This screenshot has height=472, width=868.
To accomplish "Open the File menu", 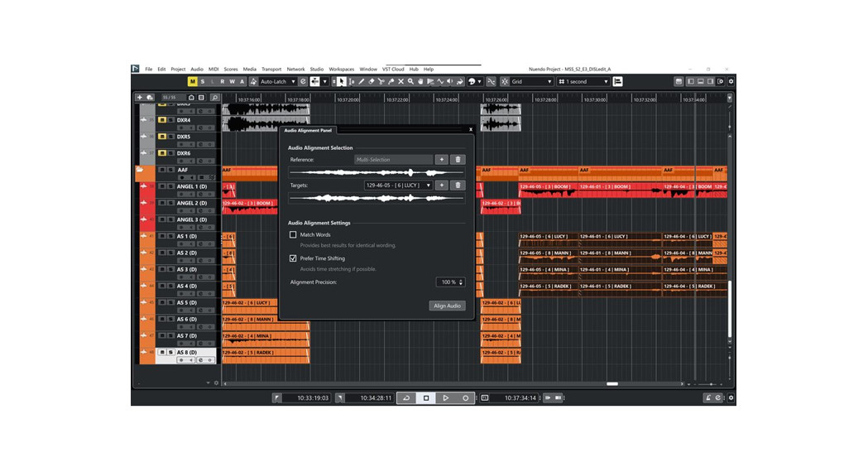I will pos(148,70).
